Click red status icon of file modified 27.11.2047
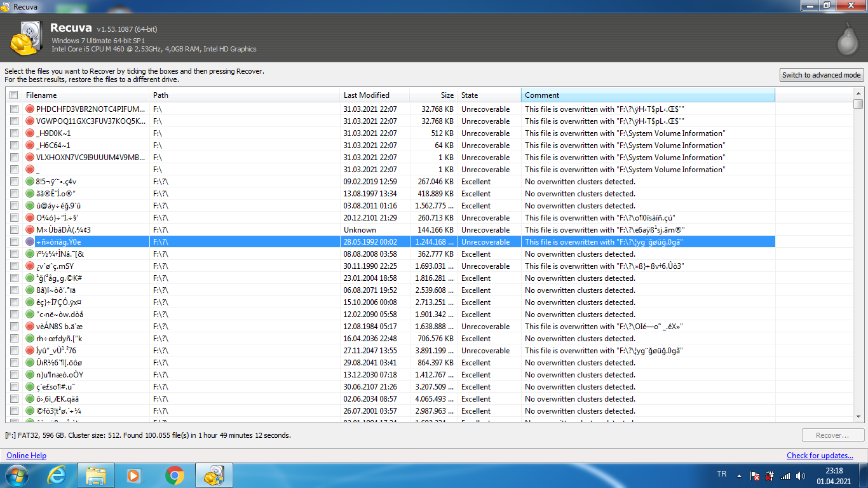 point(30,351)
